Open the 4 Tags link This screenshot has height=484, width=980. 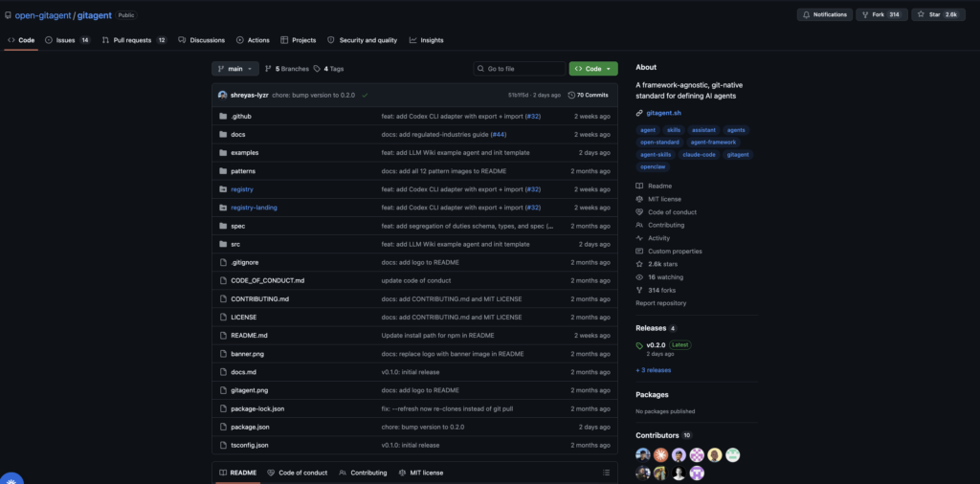328,69
